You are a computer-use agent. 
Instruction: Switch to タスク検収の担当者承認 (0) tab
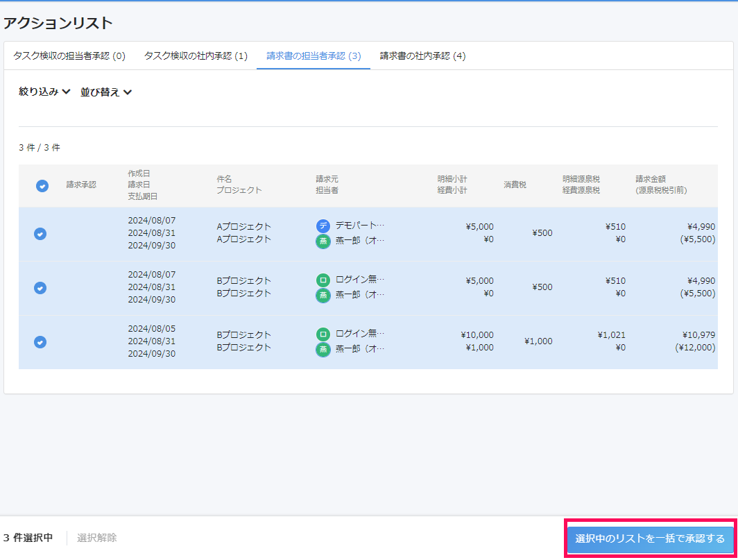[69, 56]
